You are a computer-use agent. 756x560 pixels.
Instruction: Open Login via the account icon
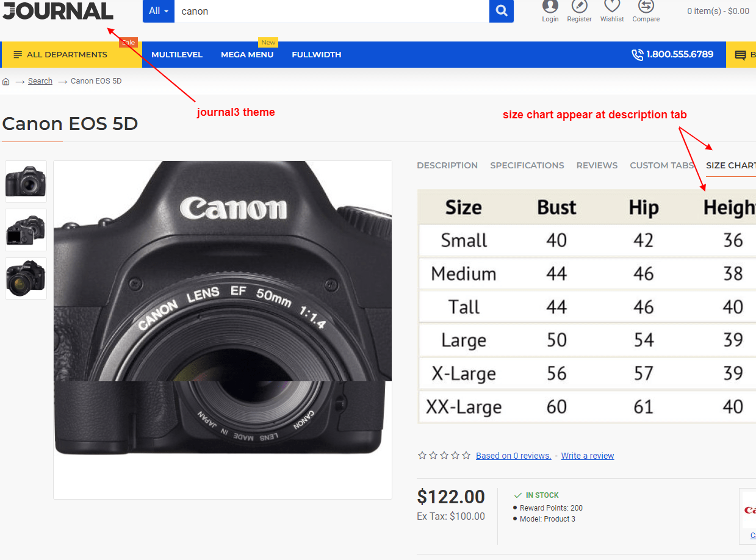tap(550, 9)
